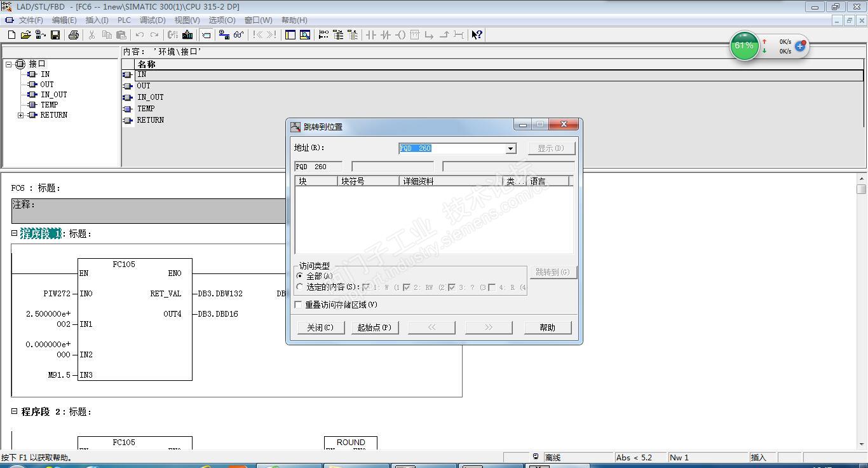Collapse 程序段 1 network section
Viewport: 868px width, 468px height.
(14, 233)
